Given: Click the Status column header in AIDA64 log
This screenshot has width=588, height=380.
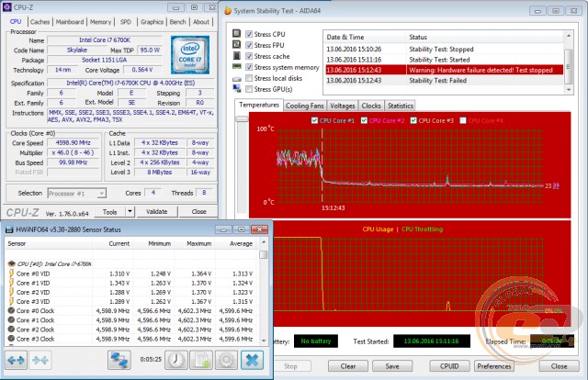Looking at the screenshot, I should coord(484,37).
